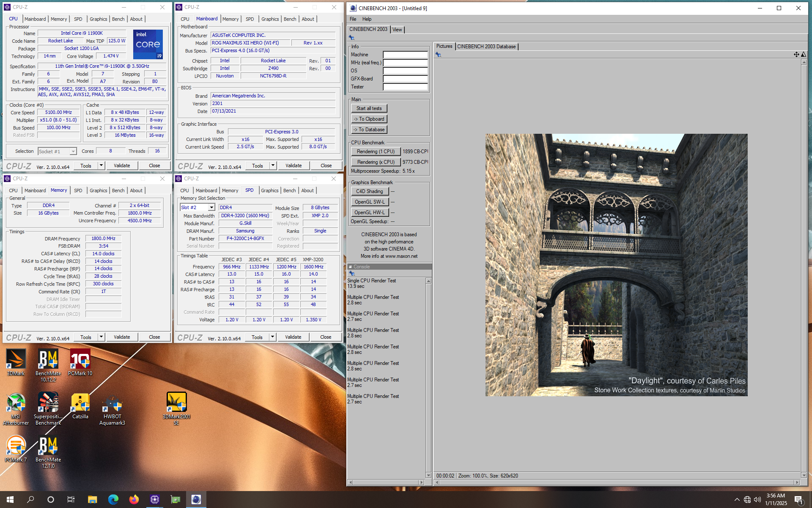Expand the Tools arrow in the CPU tab window
Image resolution: width=812 pixels, height=508 pixels.
(101, 166)
